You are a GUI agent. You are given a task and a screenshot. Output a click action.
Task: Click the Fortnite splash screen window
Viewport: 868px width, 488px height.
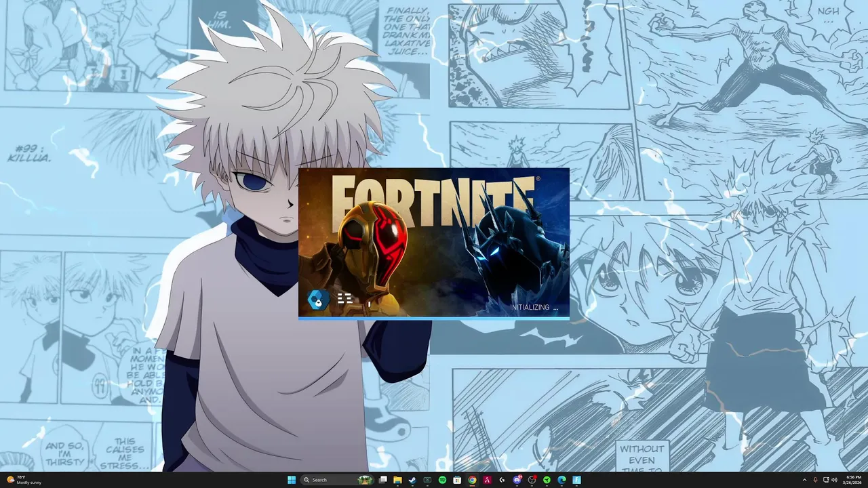click(x=434, y=243)
